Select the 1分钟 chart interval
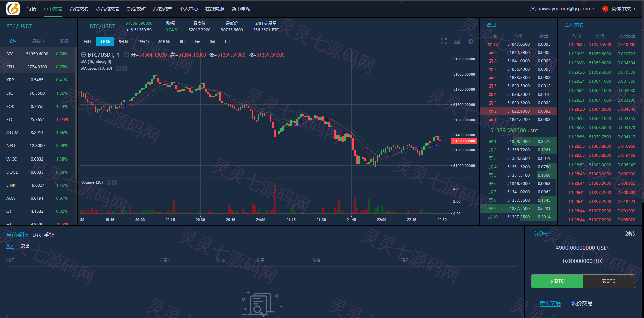 (x=105, y=42)
